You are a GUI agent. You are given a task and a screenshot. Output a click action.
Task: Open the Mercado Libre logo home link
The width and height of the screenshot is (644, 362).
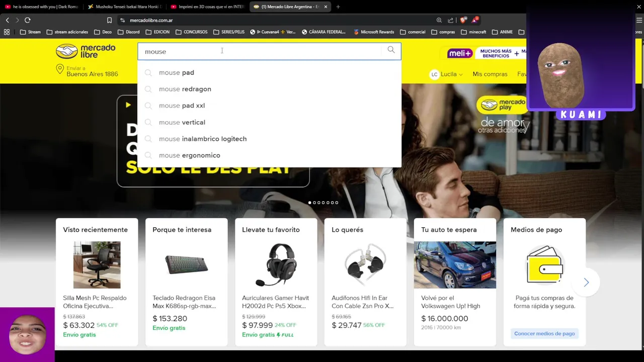pyautogui.click(x=86, y=51)
